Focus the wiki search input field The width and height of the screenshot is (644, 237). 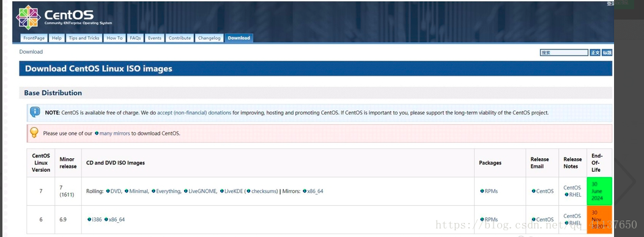point(564,53)
